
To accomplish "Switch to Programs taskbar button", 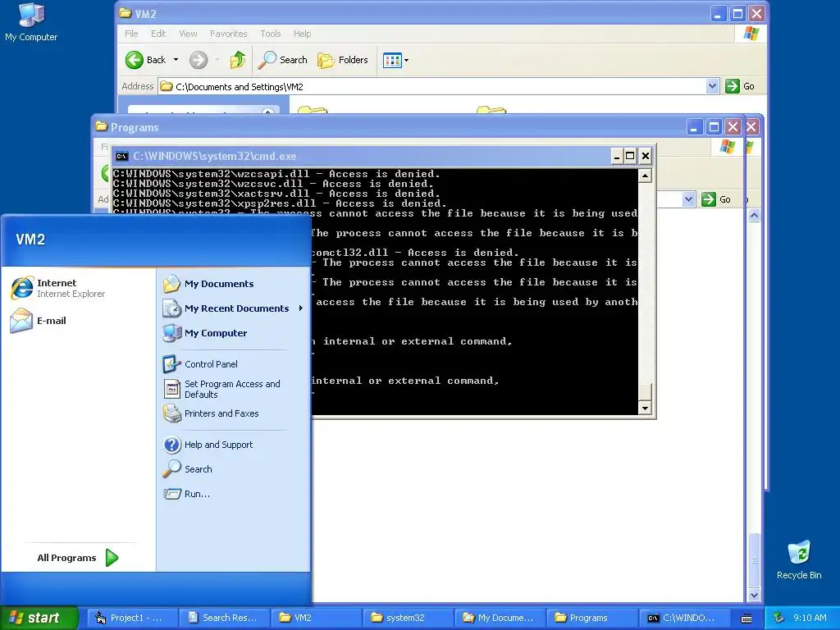I will 592,618.
